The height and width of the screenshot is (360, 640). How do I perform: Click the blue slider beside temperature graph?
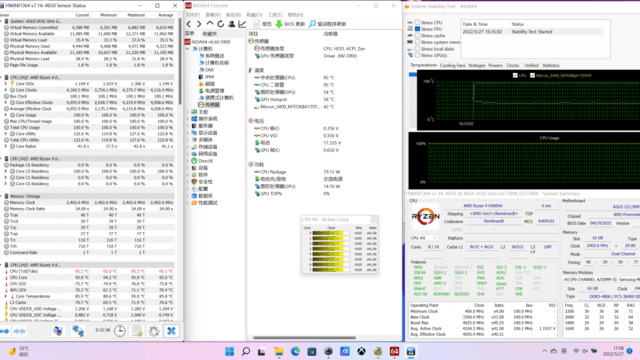pyautogui.click(x=413, y=75)
